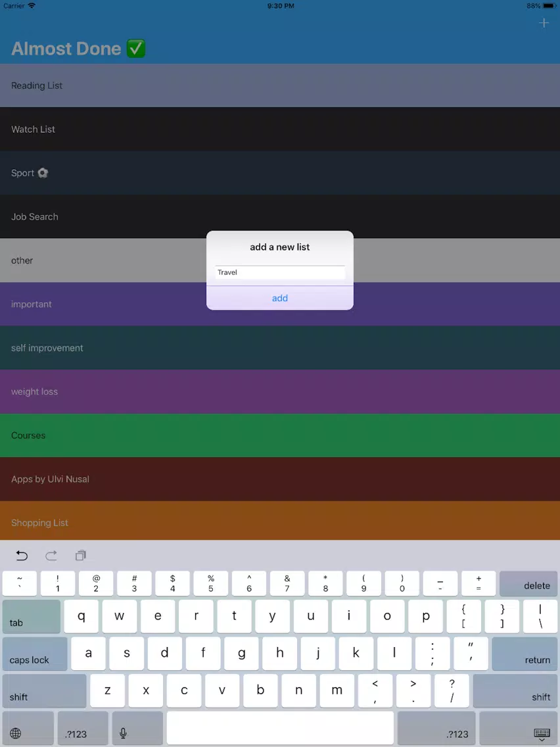Tap the w key

pyautogui.click(x=120, y=616)
